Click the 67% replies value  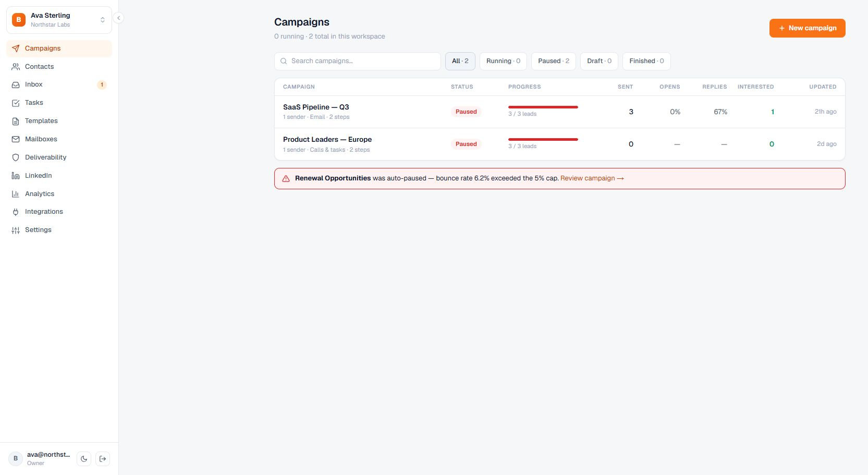coord(720,112)
